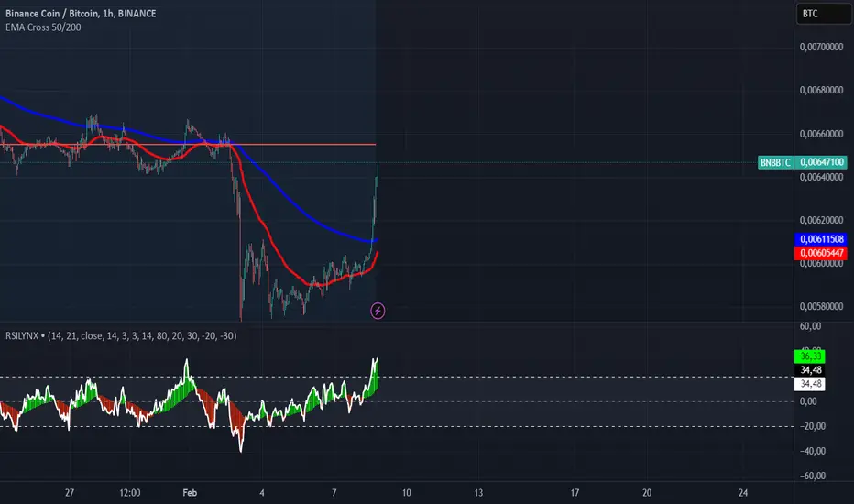Click the 0,00680000 price axis label

821,90
